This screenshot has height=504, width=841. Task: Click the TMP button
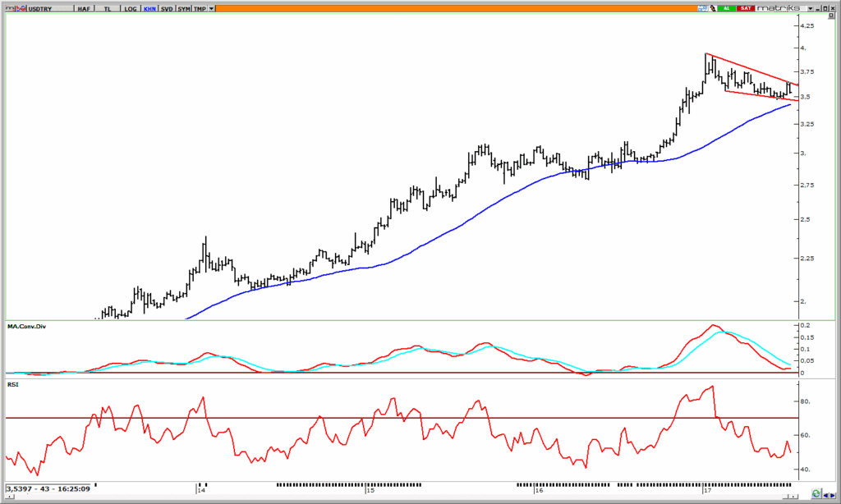[199, 7]
